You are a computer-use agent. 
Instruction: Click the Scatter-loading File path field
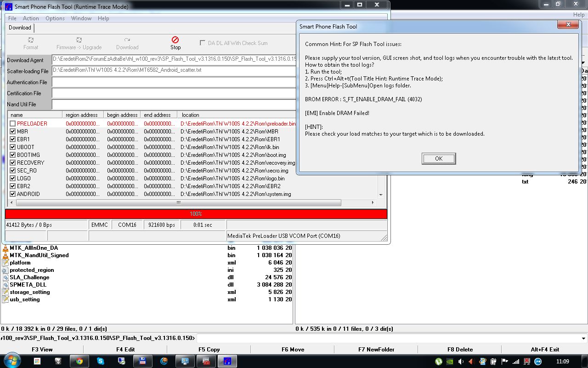[x=174, y=71]
